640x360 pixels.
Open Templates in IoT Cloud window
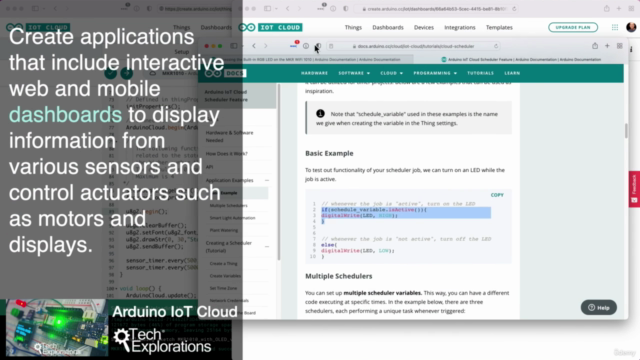coord(499,27)
